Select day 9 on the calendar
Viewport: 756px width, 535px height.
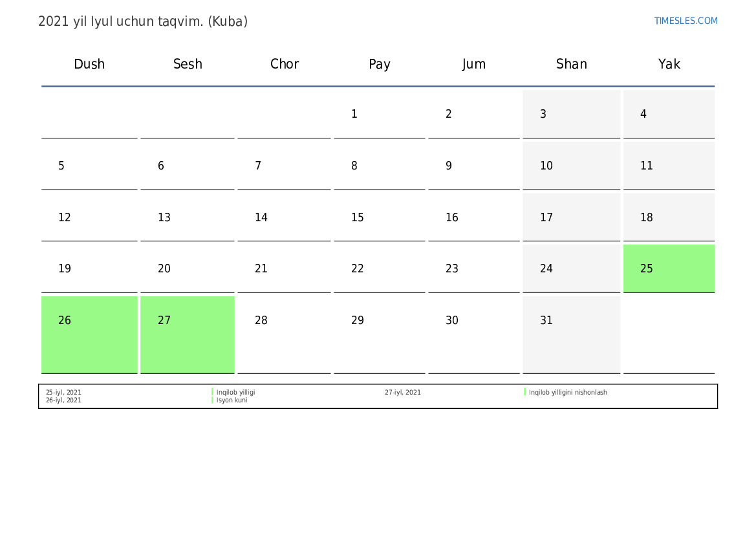pos(474,166)
